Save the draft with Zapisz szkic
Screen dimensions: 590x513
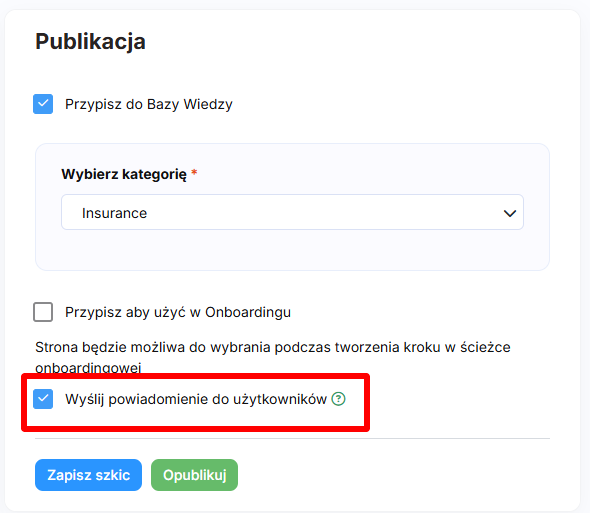point(88,475)
